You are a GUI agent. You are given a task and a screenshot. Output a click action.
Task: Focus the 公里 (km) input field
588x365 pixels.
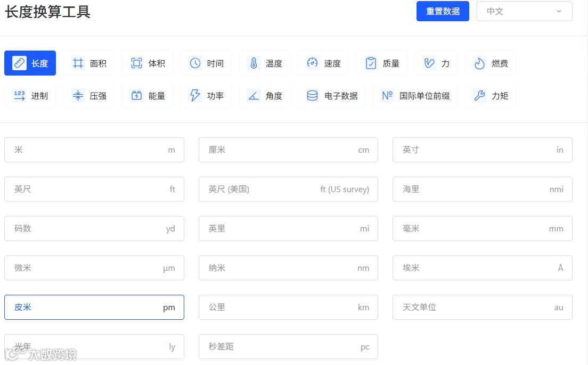(288, 308)
